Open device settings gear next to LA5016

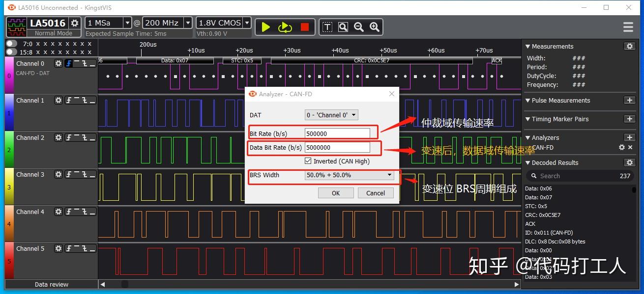click(75, 23)
